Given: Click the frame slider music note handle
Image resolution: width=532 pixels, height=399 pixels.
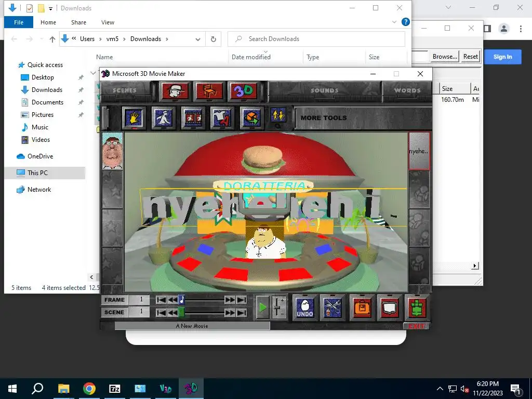Looking at the screenshot, I should pos(182,300).
